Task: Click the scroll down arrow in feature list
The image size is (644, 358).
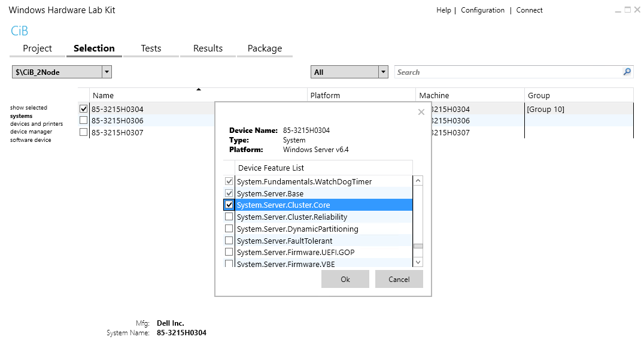Action: [418, 262]
